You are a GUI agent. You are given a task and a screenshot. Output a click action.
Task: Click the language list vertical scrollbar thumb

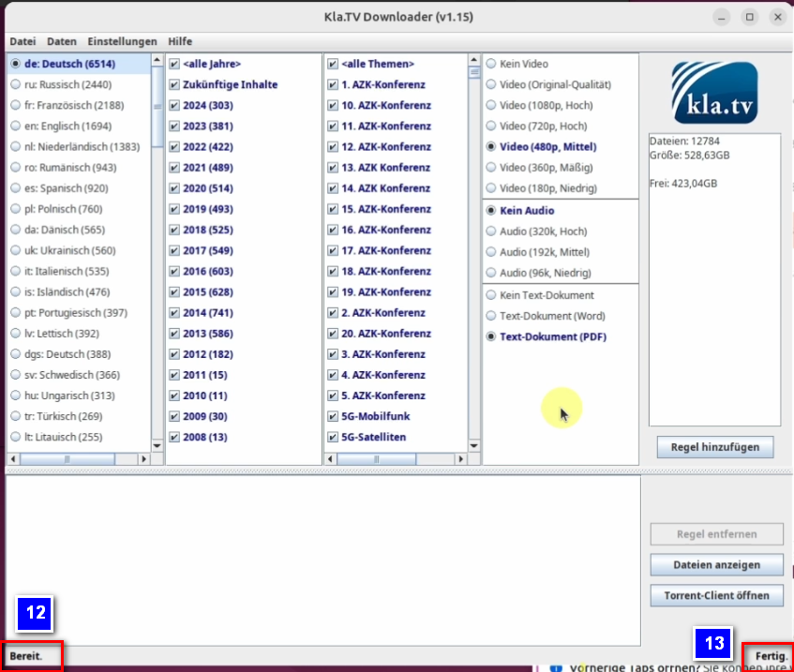[x=157, y=107]
